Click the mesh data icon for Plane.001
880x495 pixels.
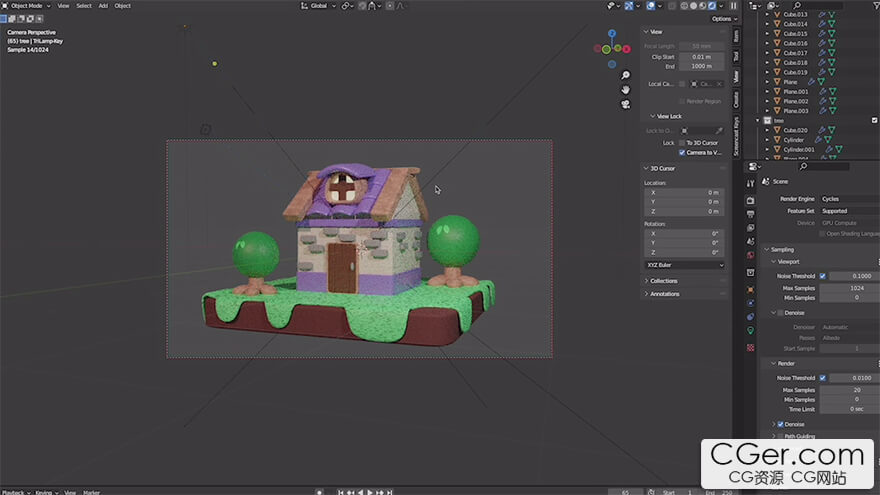click(x=832, y=91)
